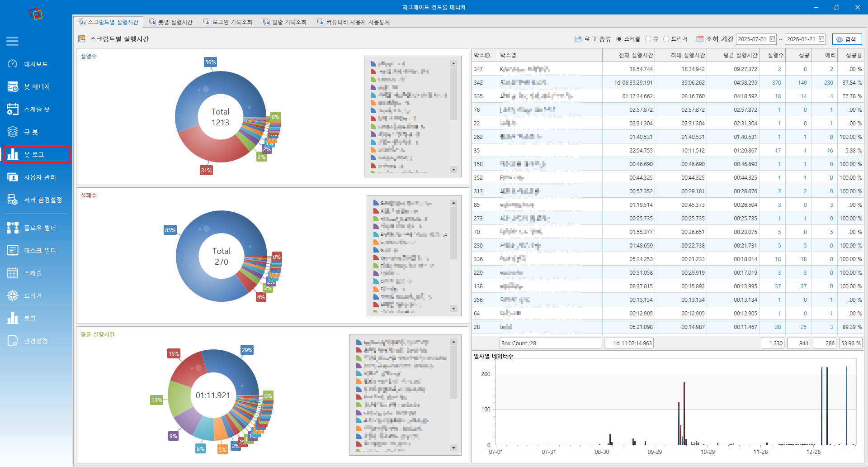Select the 트리거 log type radio

click(x=666, y=39)
